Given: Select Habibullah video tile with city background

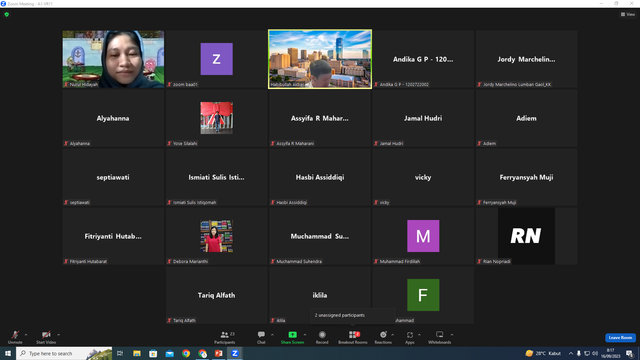Looking at the screenshot, I should (320, 59).
